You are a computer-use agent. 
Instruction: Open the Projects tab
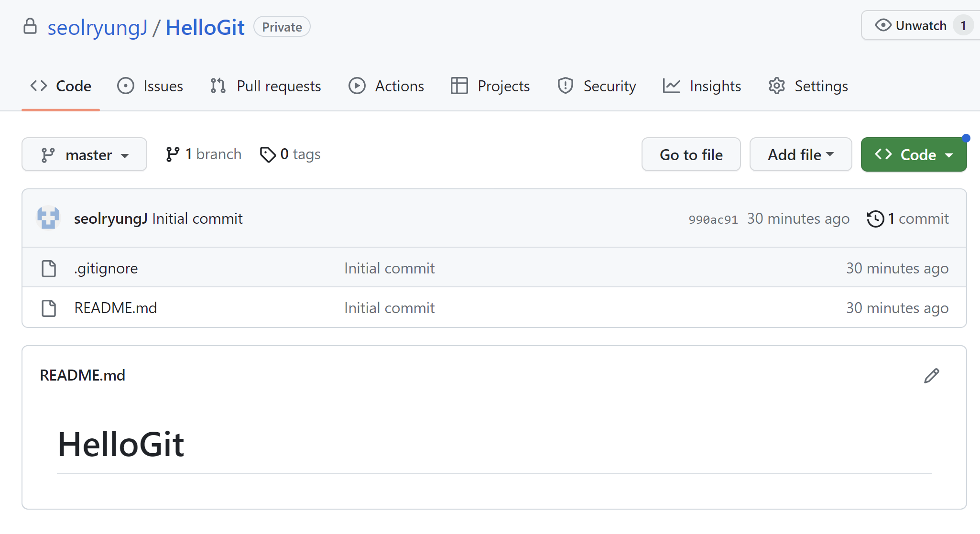(490, 86)
